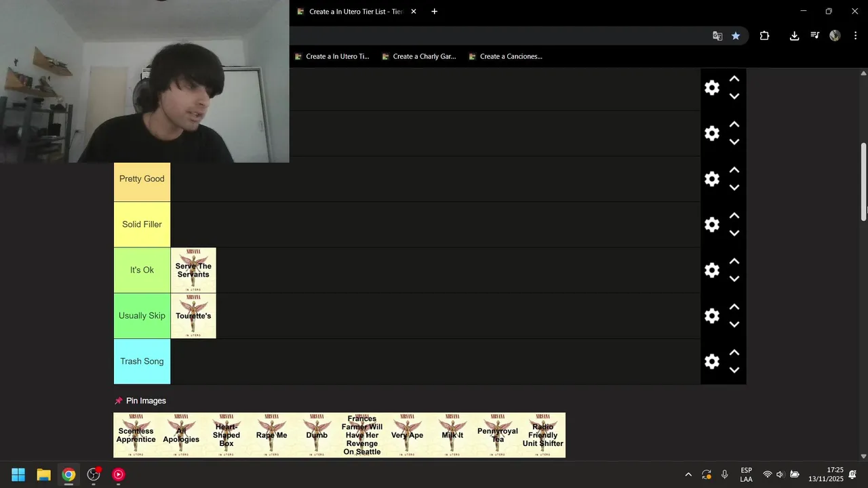Click the Usually Skip tier label
This screenshot has height=488, width=868.
(x=142, y=316)
